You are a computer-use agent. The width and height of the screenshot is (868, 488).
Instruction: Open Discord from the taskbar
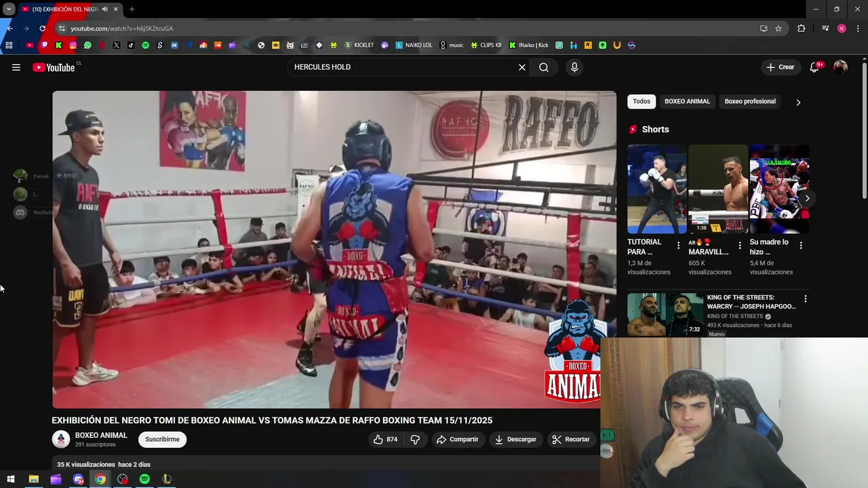(78, 479)
